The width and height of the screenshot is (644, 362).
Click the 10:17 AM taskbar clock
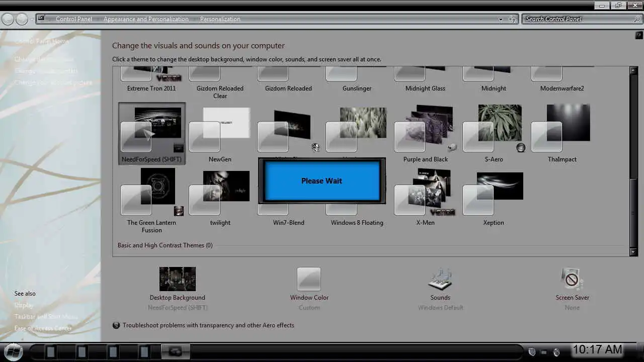(x=598, y=349)
